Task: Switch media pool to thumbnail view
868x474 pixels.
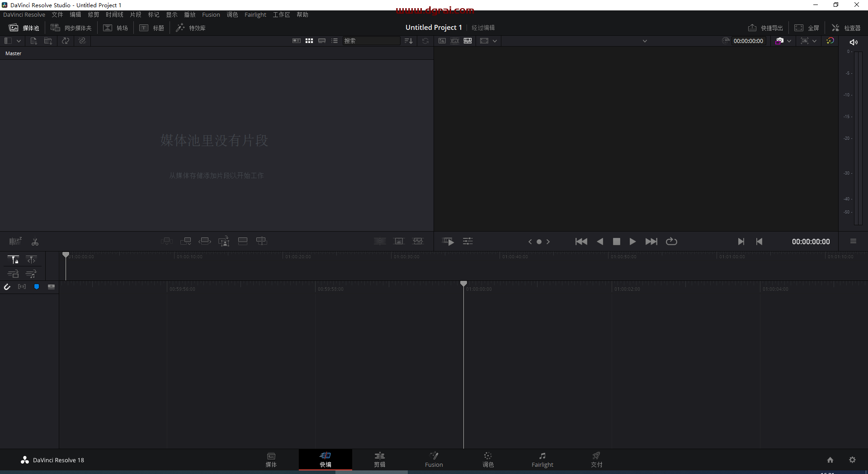Action: click(309, 40)
